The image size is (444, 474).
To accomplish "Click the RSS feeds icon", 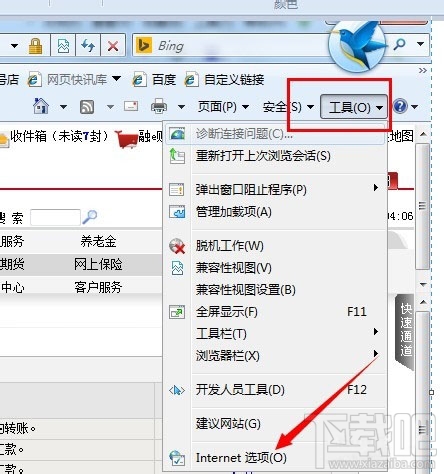I will tap(87, 107).
